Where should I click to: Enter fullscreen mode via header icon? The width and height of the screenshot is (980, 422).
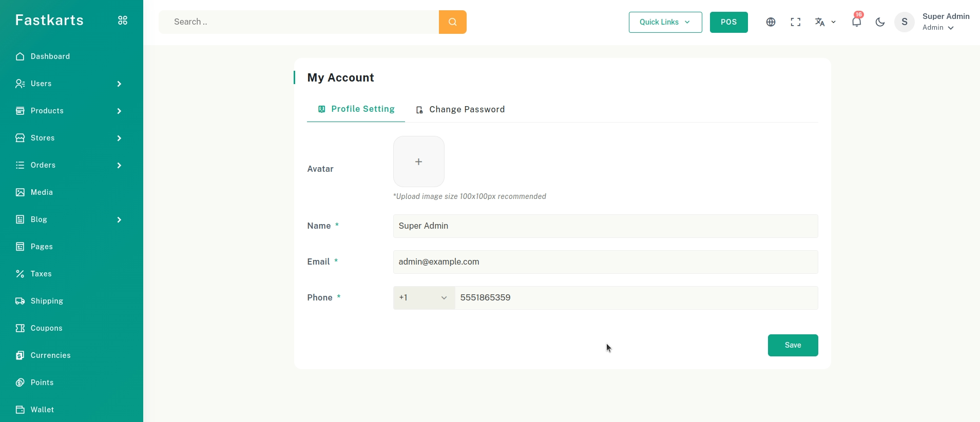point(795,22)
